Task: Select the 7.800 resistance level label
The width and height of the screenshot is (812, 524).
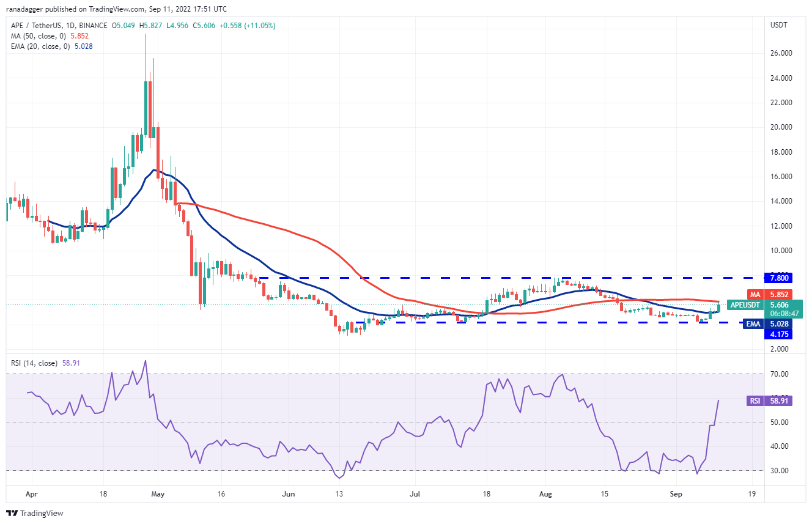Action: click(x=781, y=278)
